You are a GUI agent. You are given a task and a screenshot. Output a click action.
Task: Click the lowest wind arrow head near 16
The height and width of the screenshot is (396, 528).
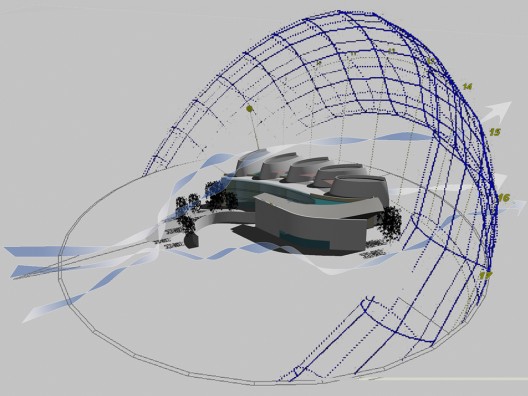click(x=517, y=207)
